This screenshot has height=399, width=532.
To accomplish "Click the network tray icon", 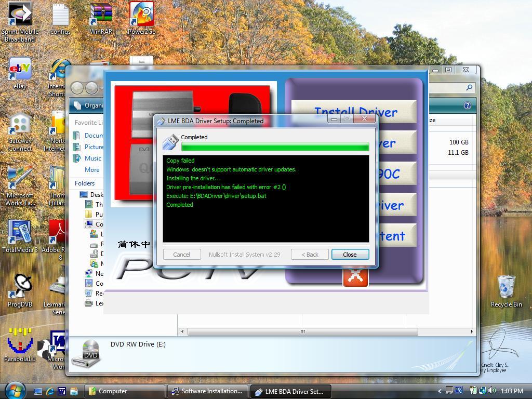I will tap(483, 391).
